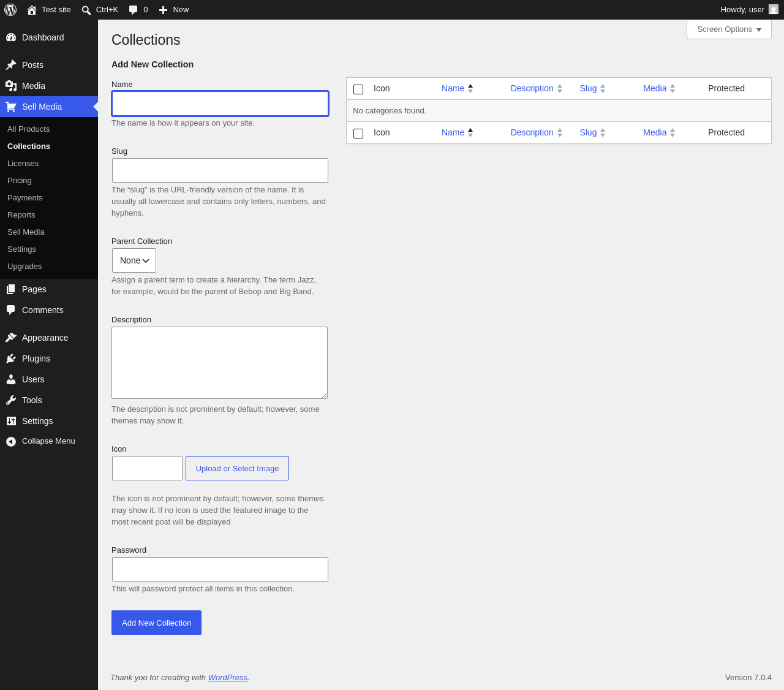Click sort arrows beside top Slug header

pyautogui.click(x=603, y=88)
